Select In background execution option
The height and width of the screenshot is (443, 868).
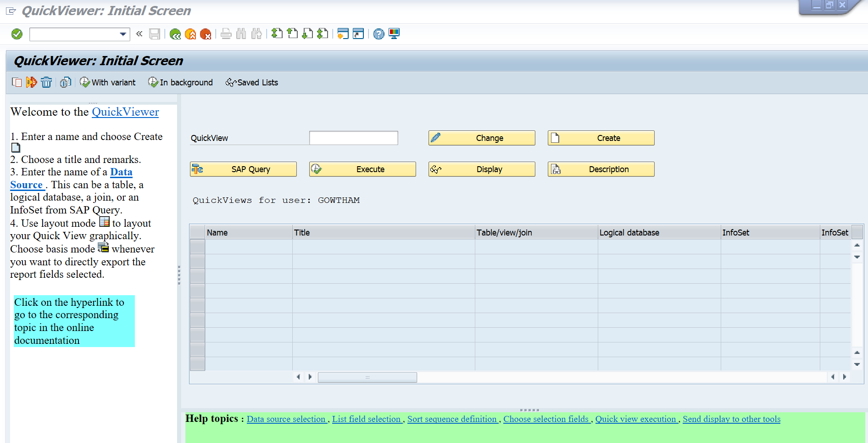(180, 83)
